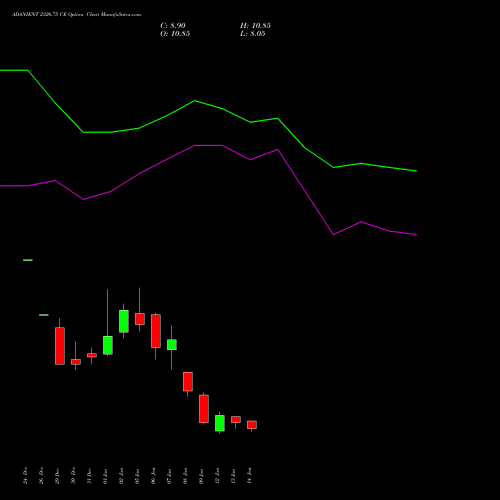
Task: Click the 01 Jan date label
Action: [105, 476]
